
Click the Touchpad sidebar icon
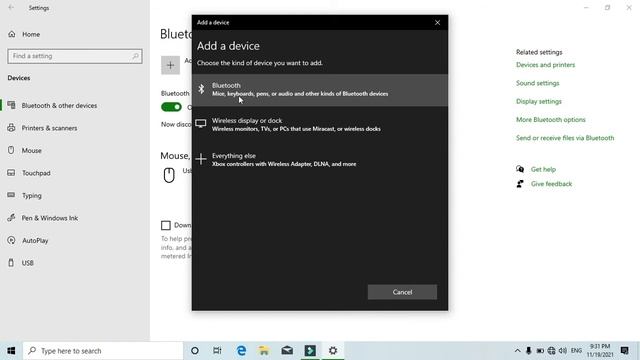(11, 173)
